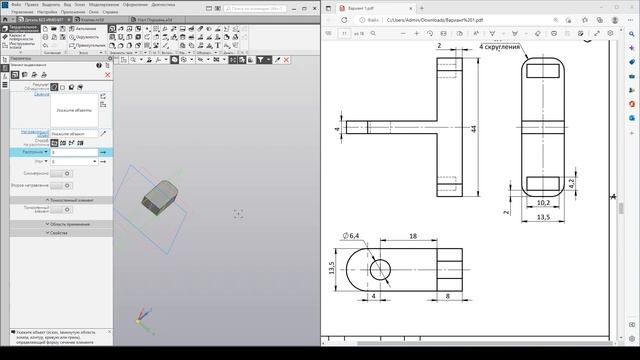Select third Результат option icon
640x360 pixels.
71,87
